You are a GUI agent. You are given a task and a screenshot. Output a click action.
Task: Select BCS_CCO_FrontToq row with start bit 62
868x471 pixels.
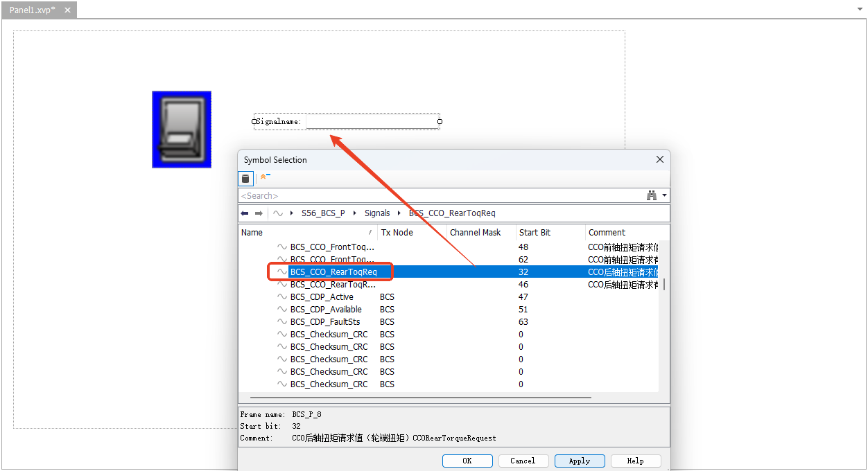pyautogui.click(x=449, y=260)
